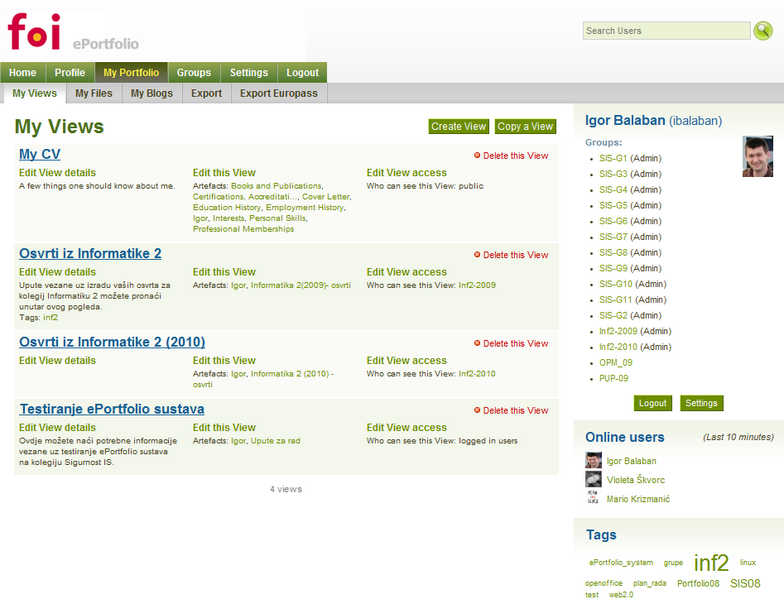784x599 pixels.
Task: Click the large inf2 tag in Tags
Action: [711, 563]
